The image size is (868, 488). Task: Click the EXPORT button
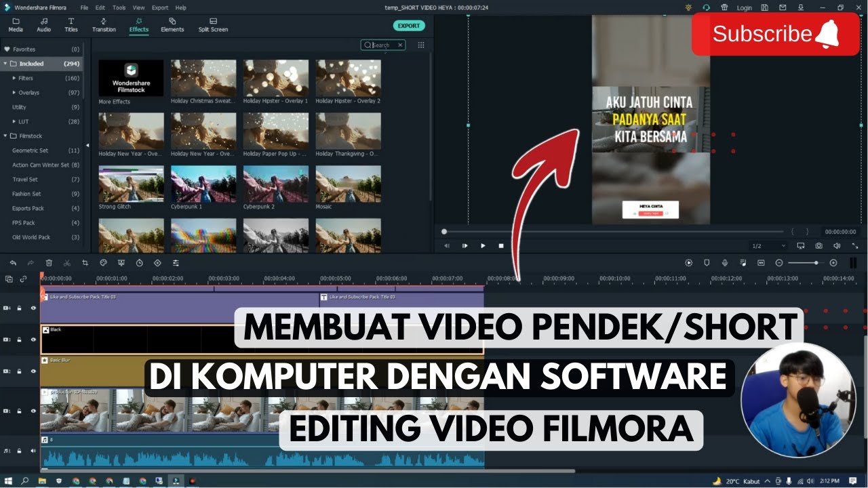409,26
